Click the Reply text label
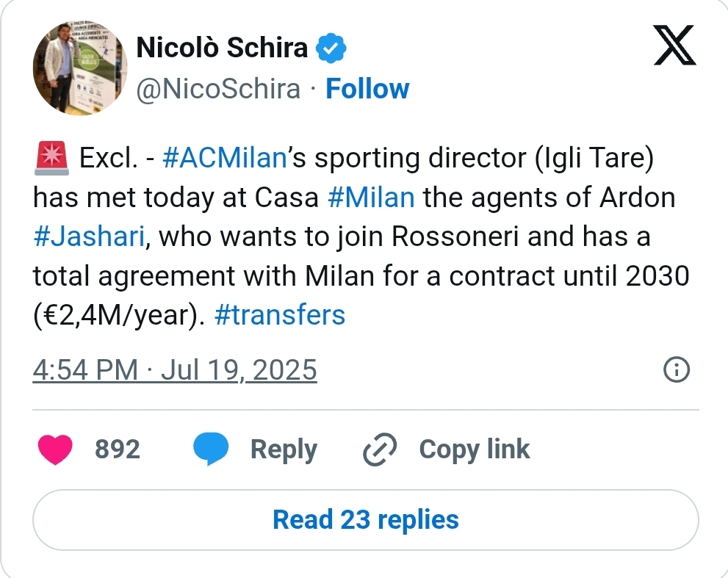 click(x=284, y=449)
